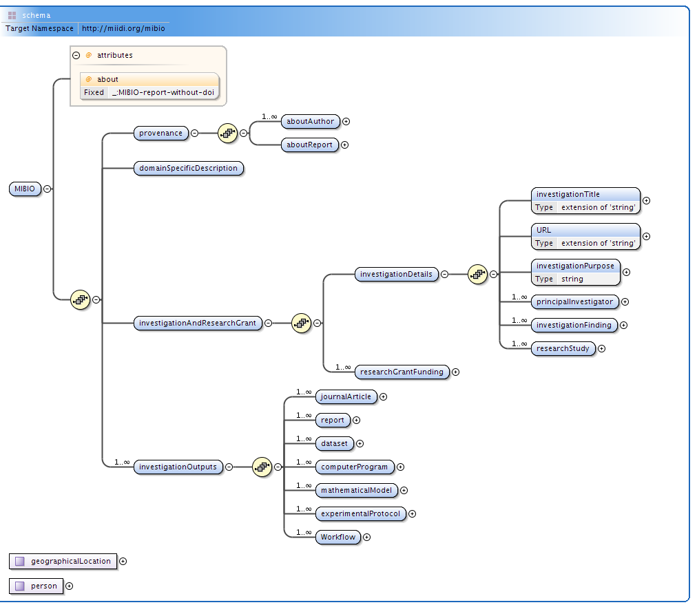
Task: Click the root sequence icon below MIBIO
Action: click(81, 299)
